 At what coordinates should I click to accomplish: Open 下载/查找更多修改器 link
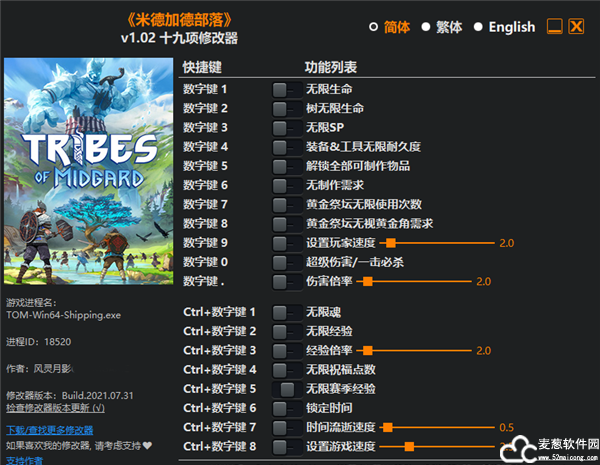tap(50, 430)
